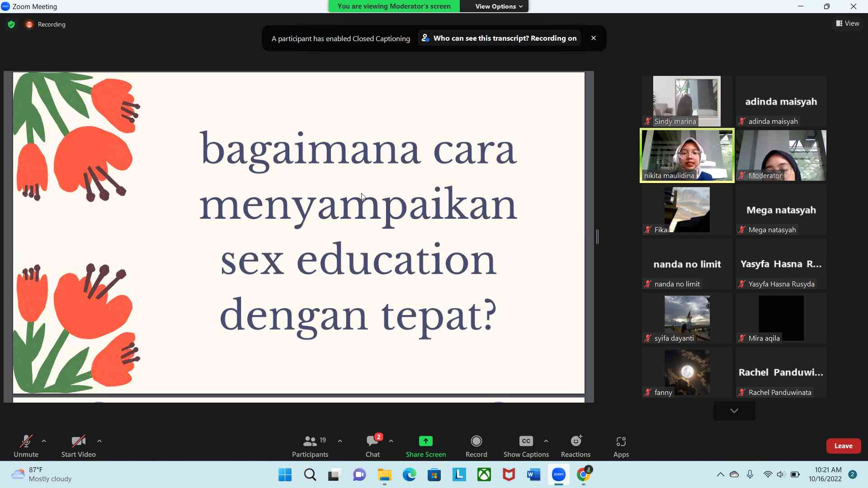Open the Participants panel
This screenshot has width=868, height=488.
(x=310, y=445)
